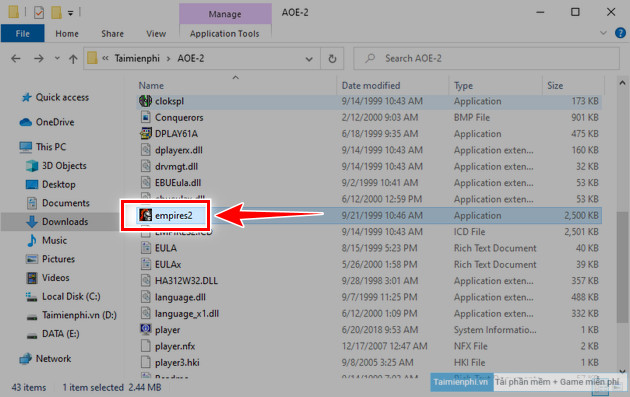
Task: Go back with the Back arrow
Action: point(16,59)
